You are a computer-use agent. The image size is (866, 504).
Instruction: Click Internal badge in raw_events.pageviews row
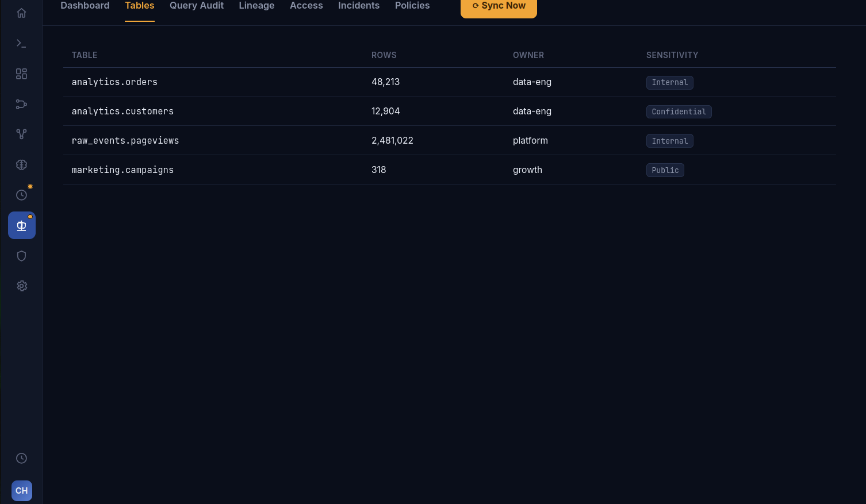(670, 141)
